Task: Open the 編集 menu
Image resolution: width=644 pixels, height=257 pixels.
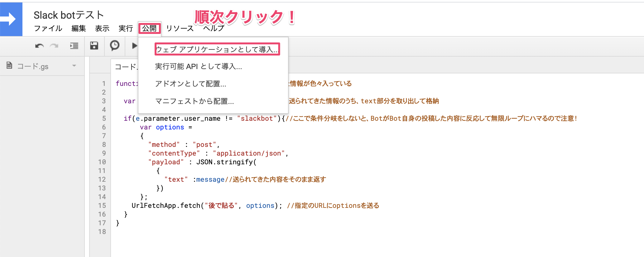Action: pos(79,28)
